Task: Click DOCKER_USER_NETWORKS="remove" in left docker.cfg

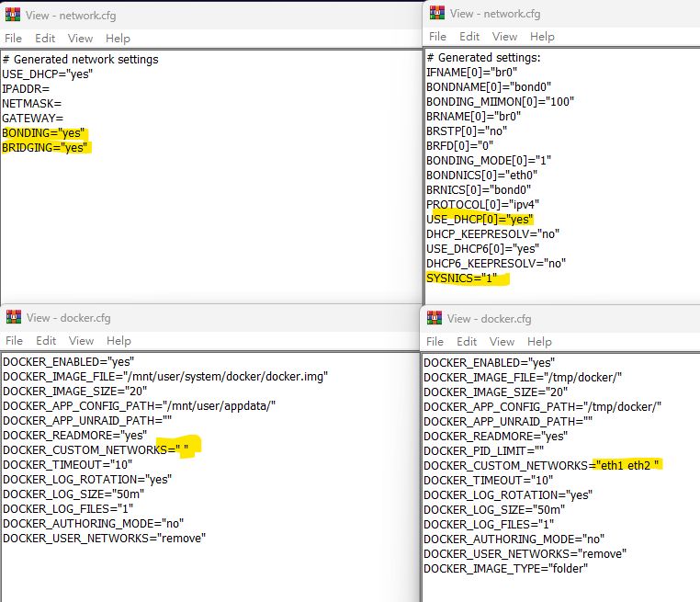Action: (x=105, y=539)
